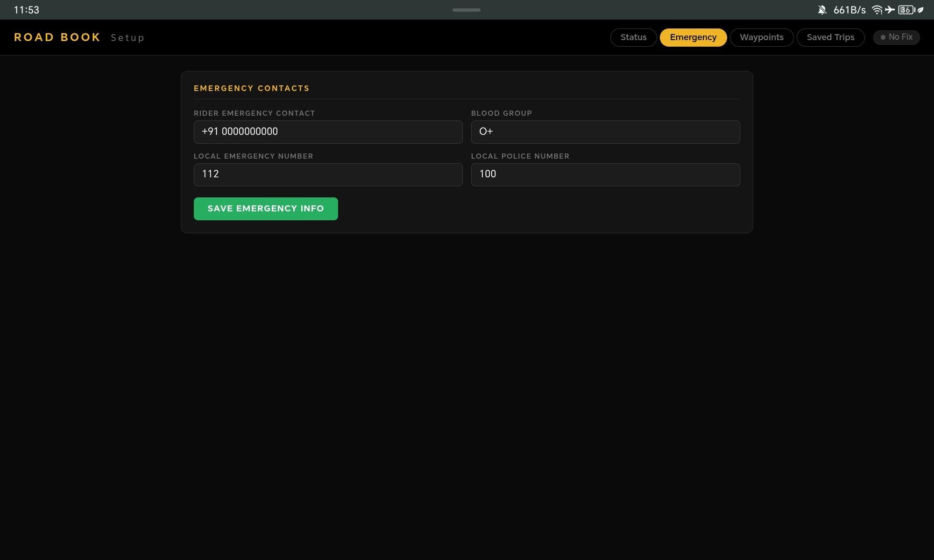Tap the airplane mode icon

pos(890,10)
